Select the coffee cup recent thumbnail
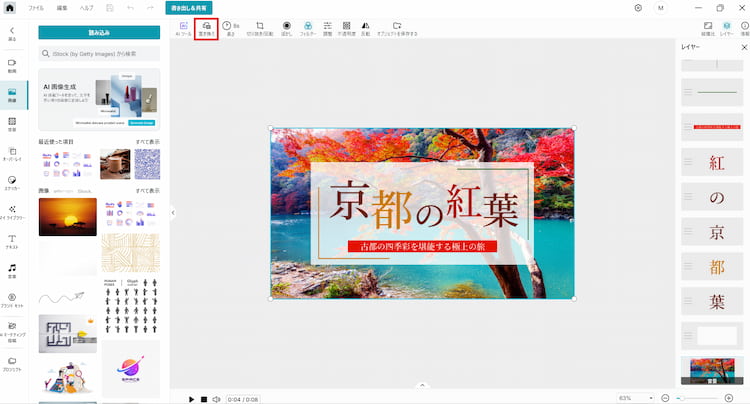Screen dimensions: 750x404 point(115,164)
